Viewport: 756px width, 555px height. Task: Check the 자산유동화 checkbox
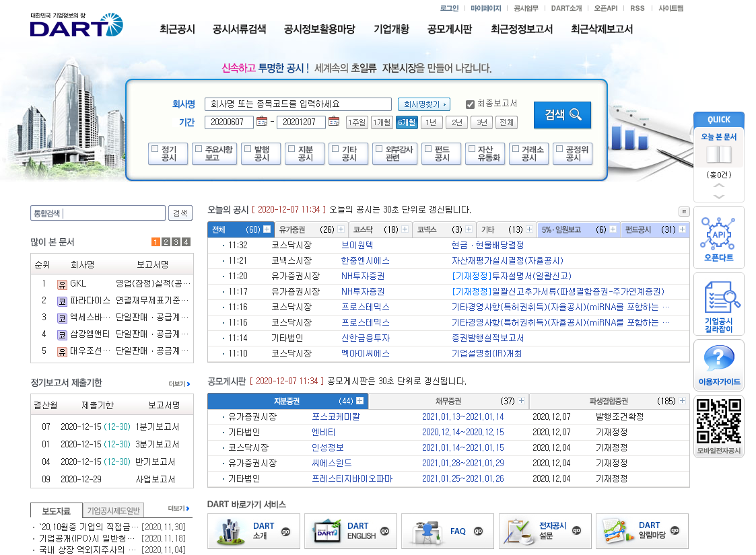tap(472, 149)
